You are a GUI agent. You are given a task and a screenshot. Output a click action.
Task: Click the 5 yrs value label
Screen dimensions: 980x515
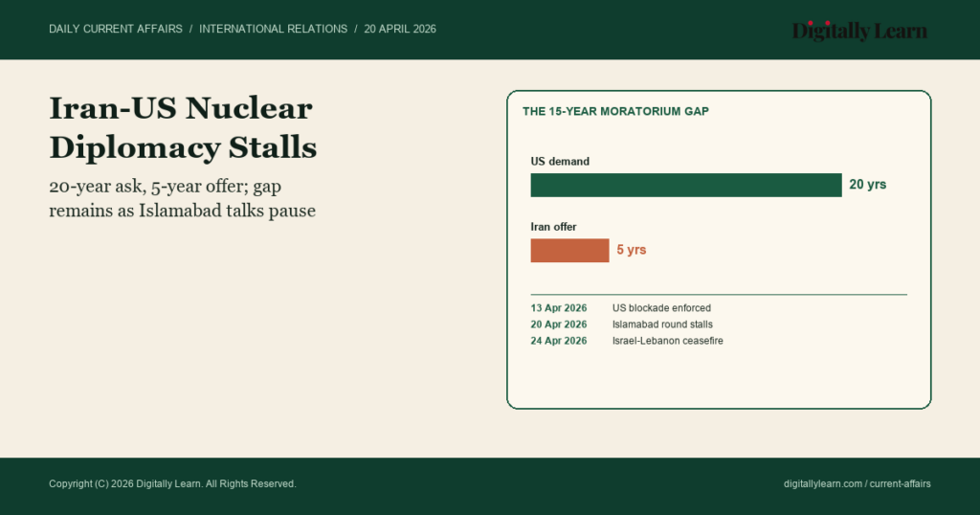pyautogui.click(x=632, y=250)
